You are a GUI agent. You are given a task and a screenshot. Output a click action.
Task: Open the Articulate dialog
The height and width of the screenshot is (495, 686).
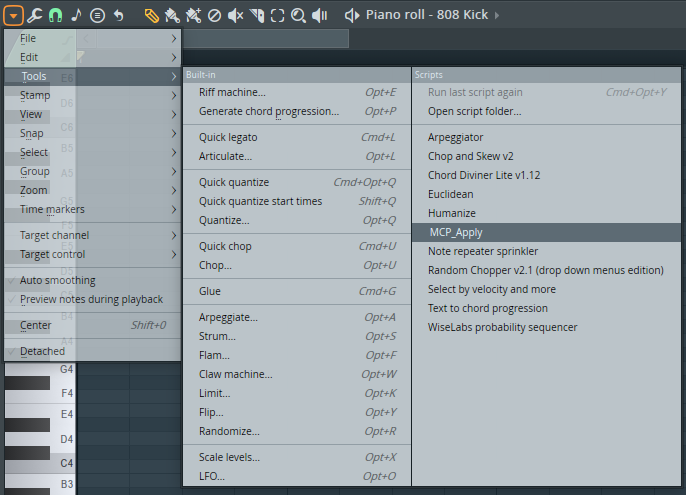click(297, 156)
